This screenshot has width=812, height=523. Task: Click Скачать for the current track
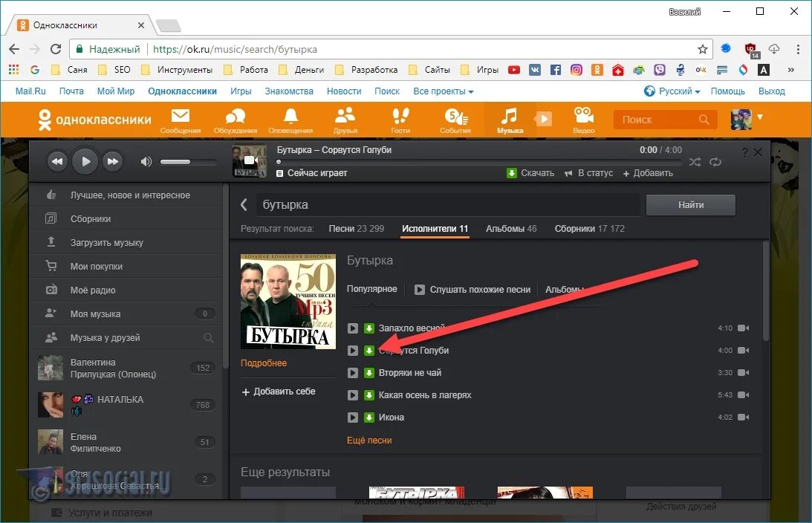530,173
